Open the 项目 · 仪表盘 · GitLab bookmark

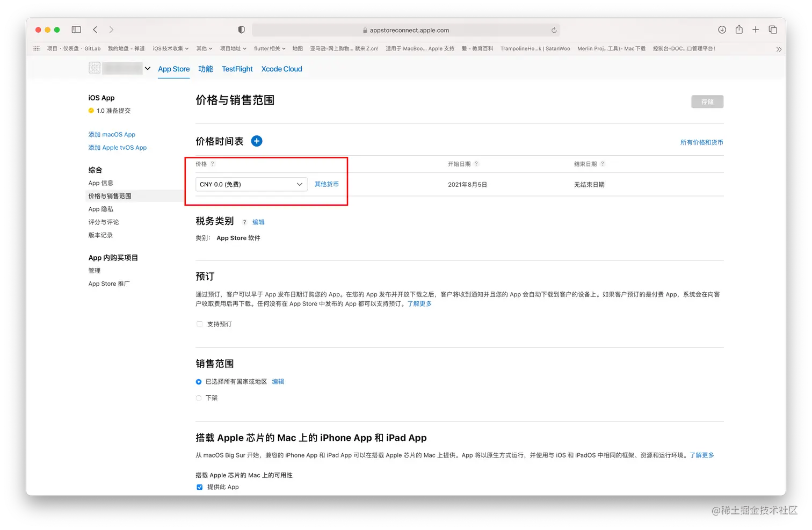point(74,48)
